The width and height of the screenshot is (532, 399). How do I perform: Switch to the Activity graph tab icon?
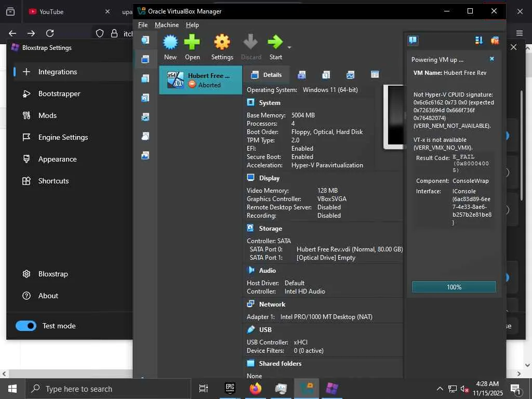[351, 75]
